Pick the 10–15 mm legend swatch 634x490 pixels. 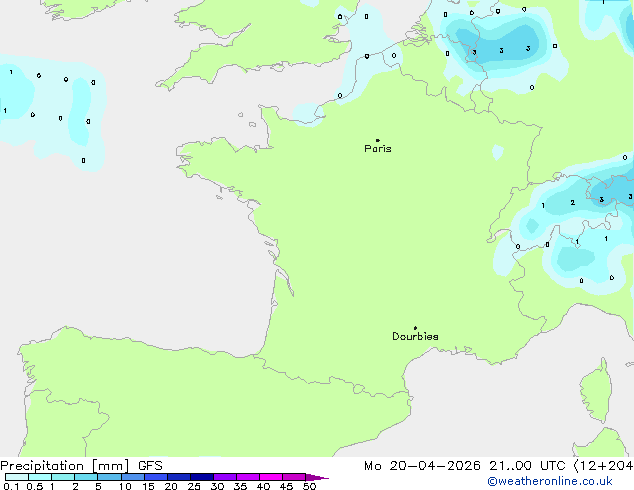click(133, 477)
